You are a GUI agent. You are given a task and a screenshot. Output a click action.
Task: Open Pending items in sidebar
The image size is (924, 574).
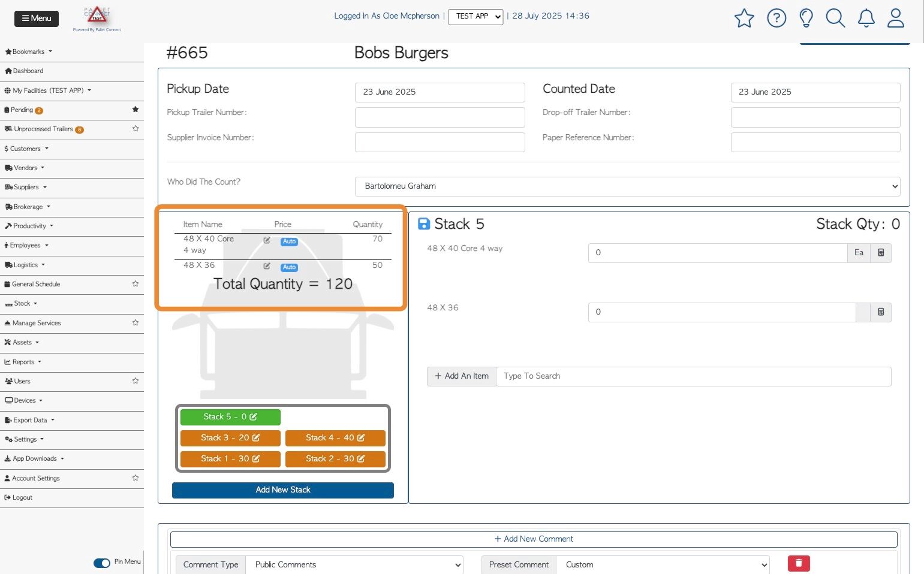[x=23, y=110]
